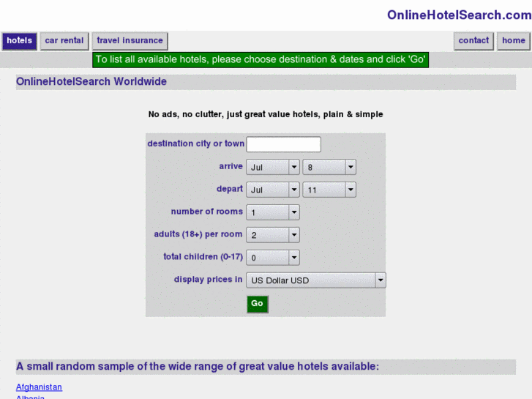Click the OnlineHotelSearch Worldwide heading
Screen dimensions: 532x399
pos(91,82)
